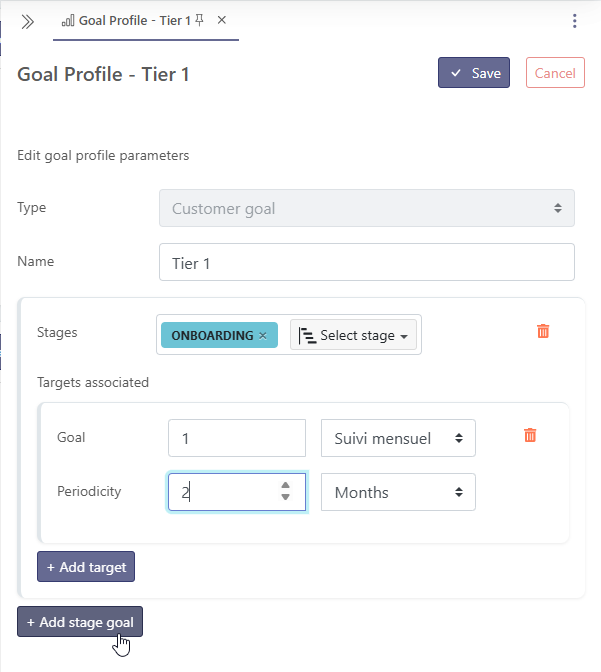Select the Goal Profile - Tier 1 tab

(x=134, y=20)
